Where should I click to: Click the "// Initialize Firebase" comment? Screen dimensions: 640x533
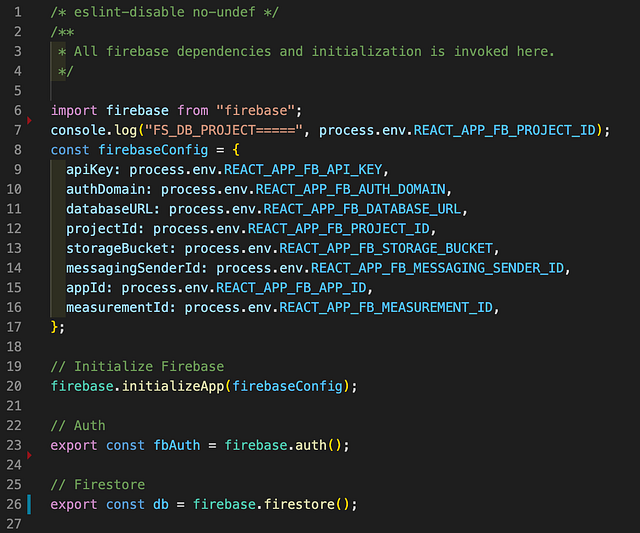coord(137,366)
